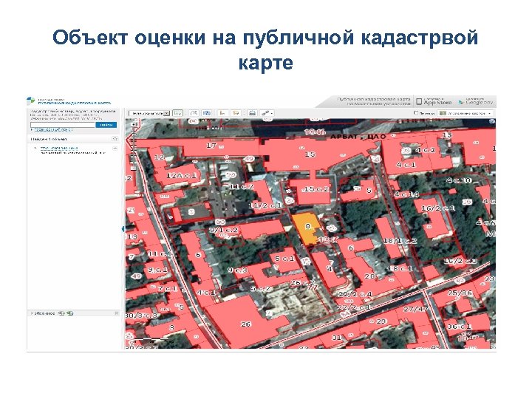The image size is (532, 399).
Task: Open the found cadastral number result link
Action: point(58,149)
